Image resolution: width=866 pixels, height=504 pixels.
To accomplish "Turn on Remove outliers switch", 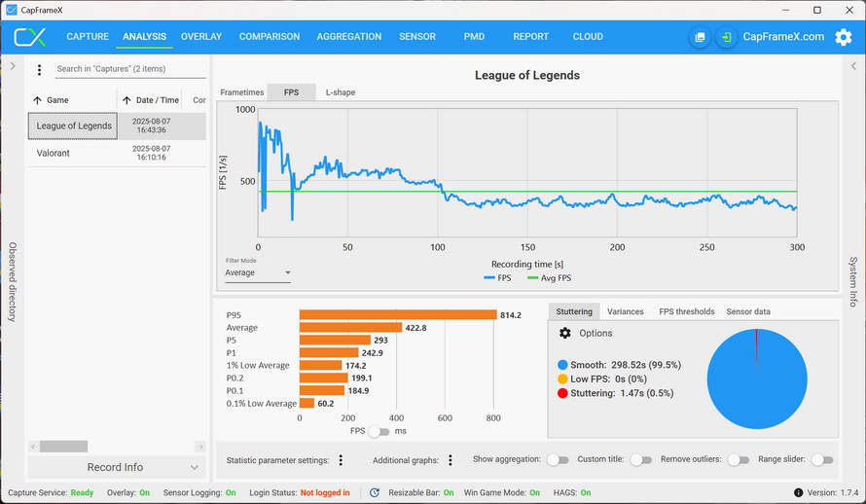I will (x=739, y=460).
